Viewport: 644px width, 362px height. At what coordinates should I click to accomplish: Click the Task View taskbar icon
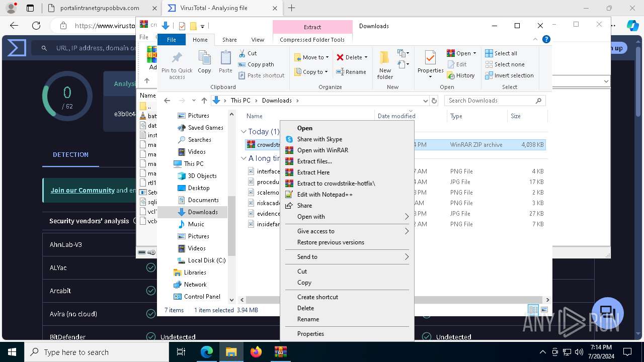pyautogui.click(x=182, y=352)
